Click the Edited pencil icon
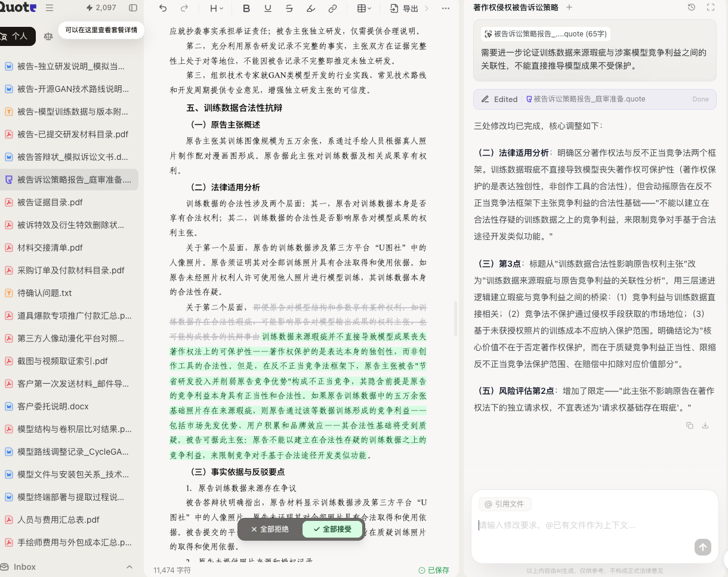Image resolution: width=728 pixels, height=577 pixels. tap(485, 99)
